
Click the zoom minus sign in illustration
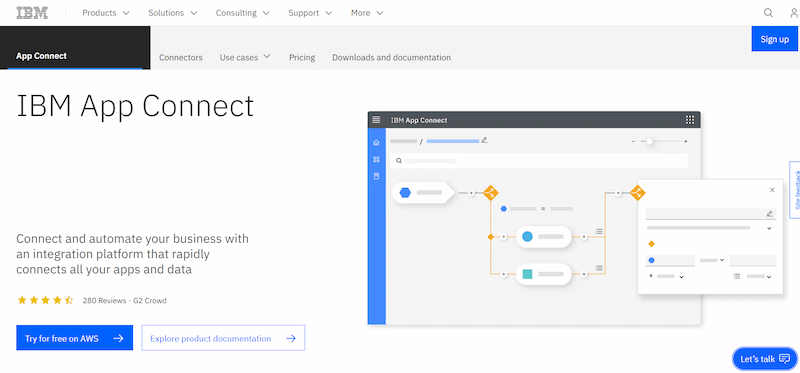[633, 141]
